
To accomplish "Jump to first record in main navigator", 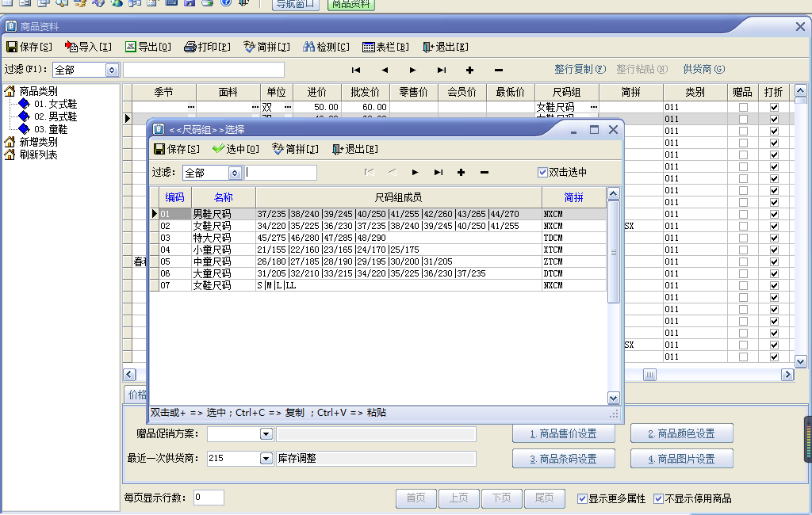I will point(356,70).
